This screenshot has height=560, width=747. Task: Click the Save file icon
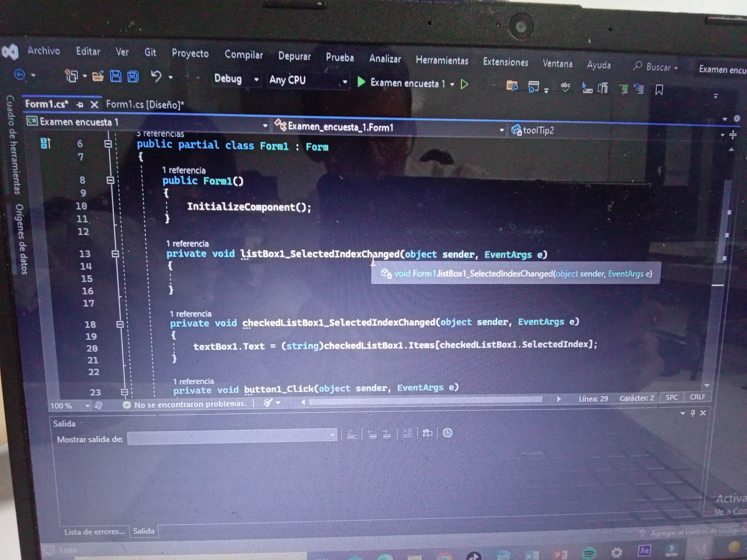point(116,76)
